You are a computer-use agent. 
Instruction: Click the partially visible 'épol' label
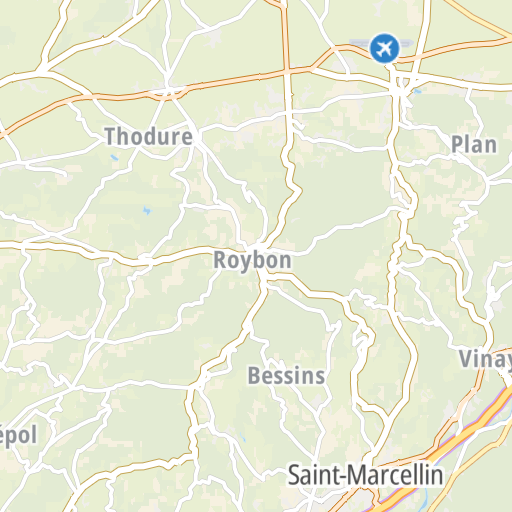[18, 435]
